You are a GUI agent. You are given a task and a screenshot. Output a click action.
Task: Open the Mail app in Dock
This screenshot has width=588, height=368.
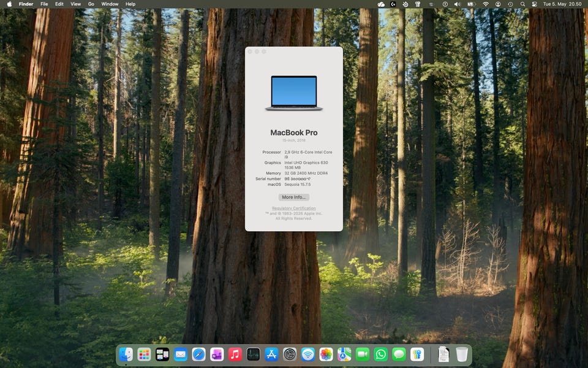180,354
